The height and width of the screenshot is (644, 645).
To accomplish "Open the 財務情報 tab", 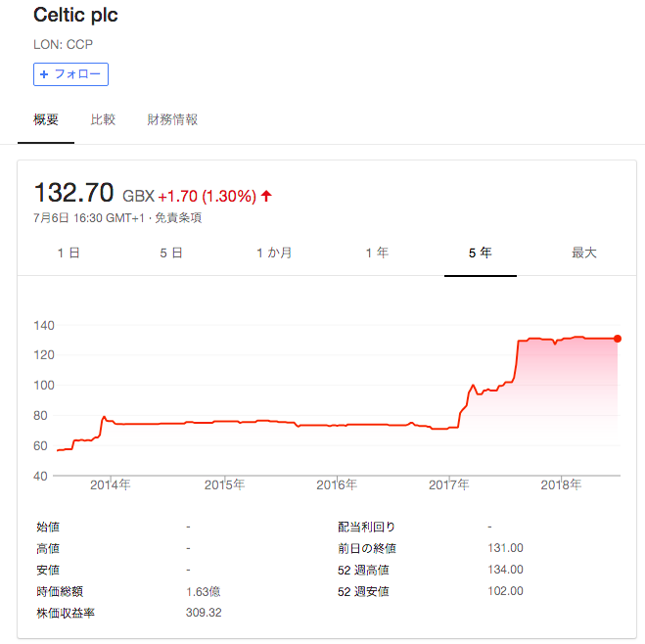I will (x=172, y=119).
